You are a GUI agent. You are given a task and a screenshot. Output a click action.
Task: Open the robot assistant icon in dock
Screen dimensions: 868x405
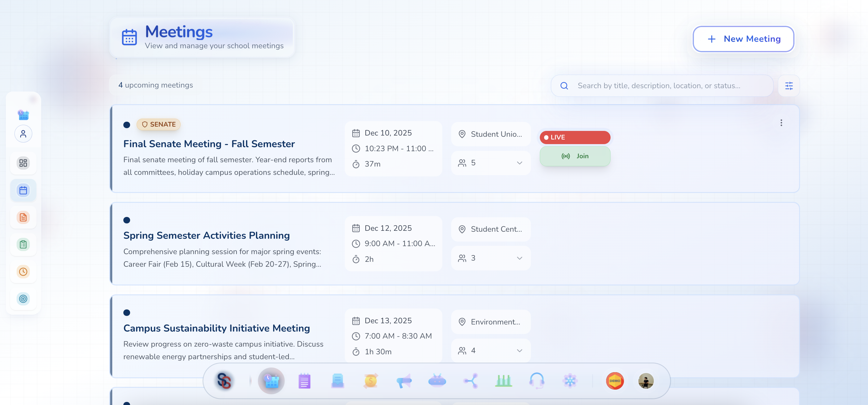[437, 381]
